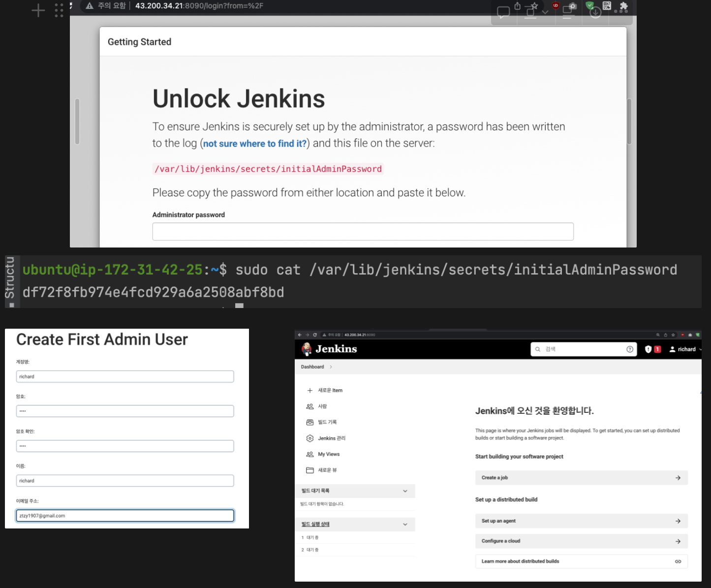Collapse the 빌드 대기 목록 panel chevron

[405, 491]
